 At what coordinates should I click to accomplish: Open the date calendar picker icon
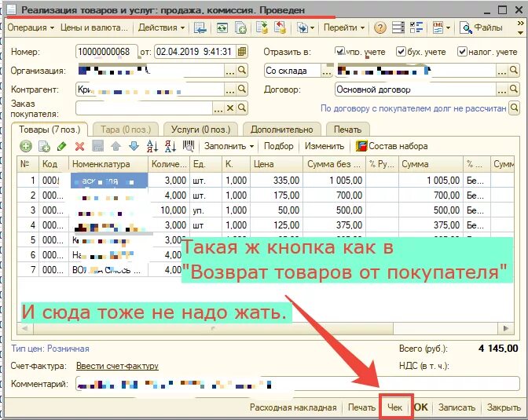tap(242, 52)
